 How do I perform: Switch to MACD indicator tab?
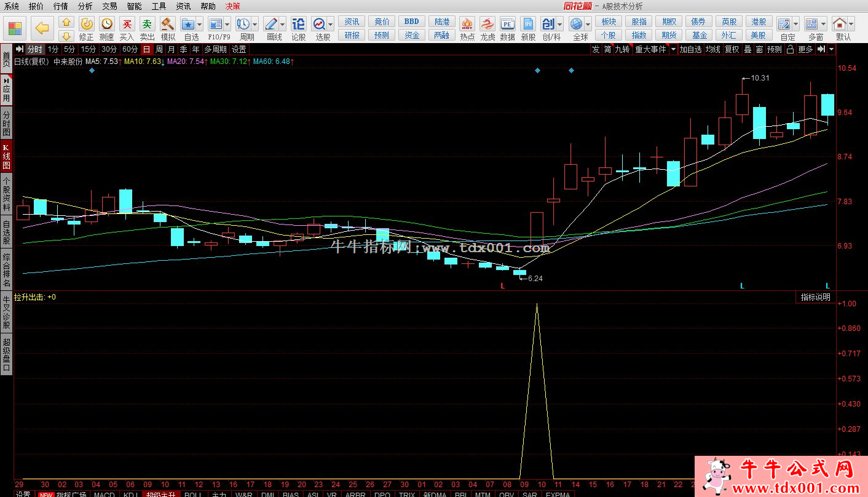pyautogui.click(x=105, y=494)
